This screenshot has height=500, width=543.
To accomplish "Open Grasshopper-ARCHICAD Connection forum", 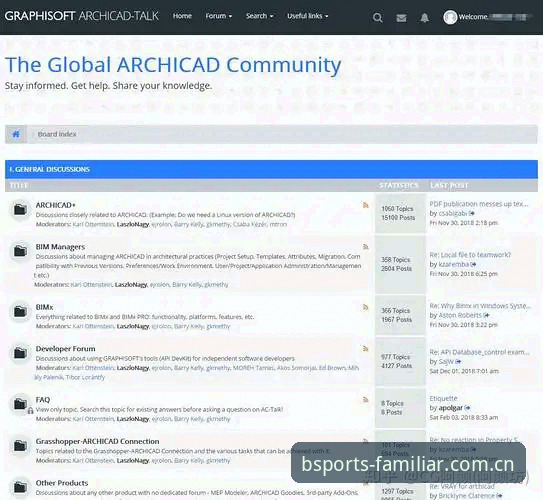I will (97, 441).
